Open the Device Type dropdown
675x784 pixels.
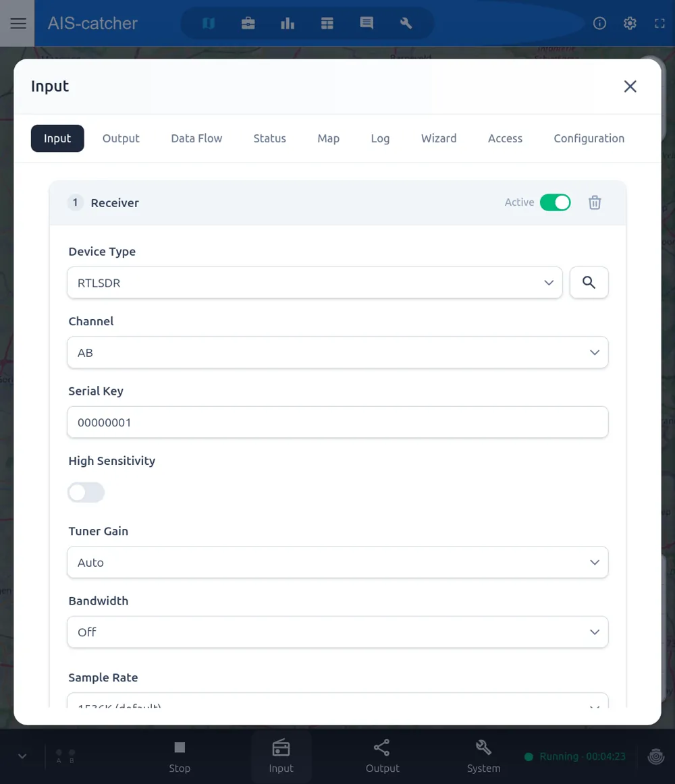click(x=315, y=283)
